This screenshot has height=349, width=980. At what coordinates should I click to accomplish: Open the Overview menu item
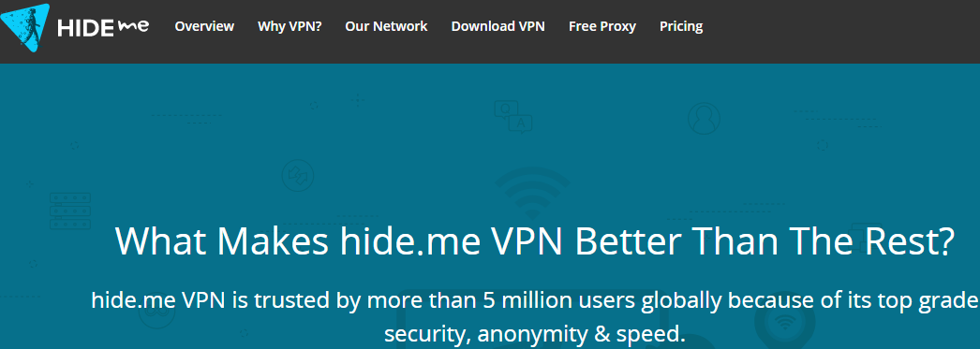pyautogui.click(x=204, y=26)
